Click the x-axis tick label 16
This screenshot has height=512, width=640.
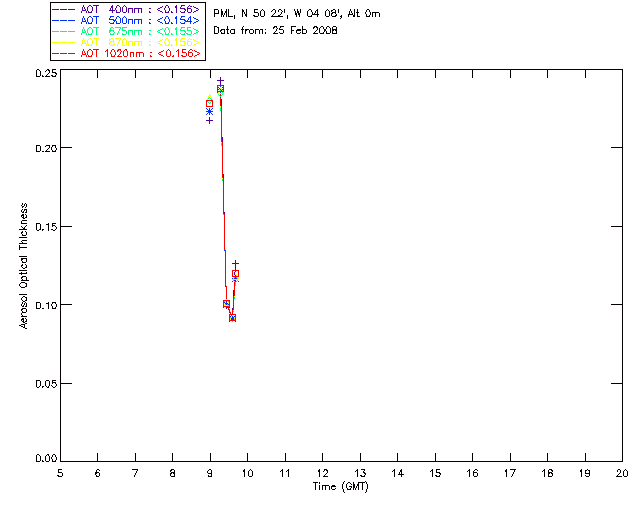click(x=473, y=473)
